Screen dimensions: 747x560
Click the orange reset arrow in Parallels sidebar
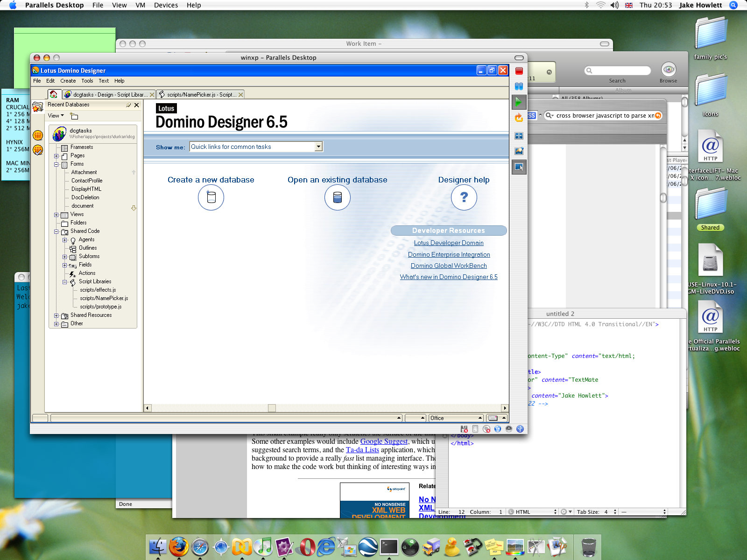[x=519, y=118]
